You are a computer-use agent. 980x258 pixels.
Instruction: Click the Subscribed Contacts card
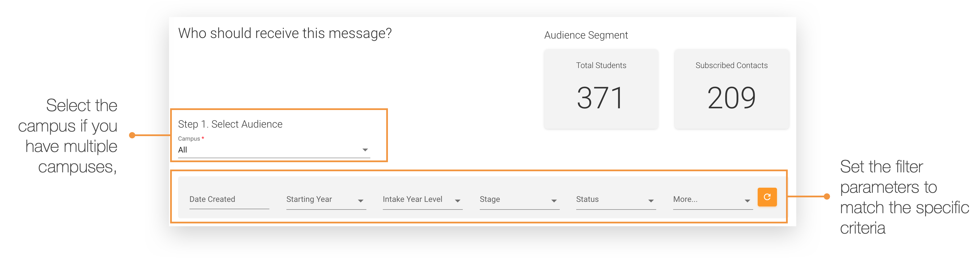pos(731,89)
